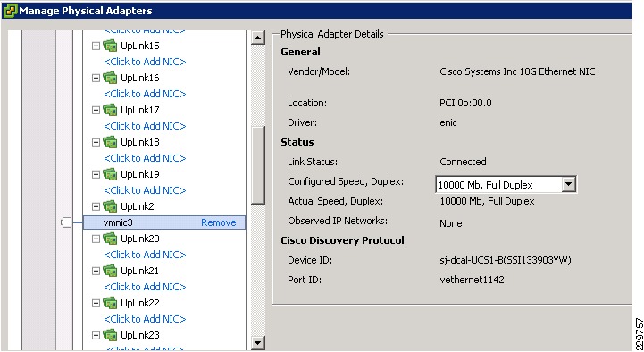Click the Manage Physical Adapters title icon
The width and height of the screenshot is (644, 352).
pyautogui.click(x=10, y=11)
